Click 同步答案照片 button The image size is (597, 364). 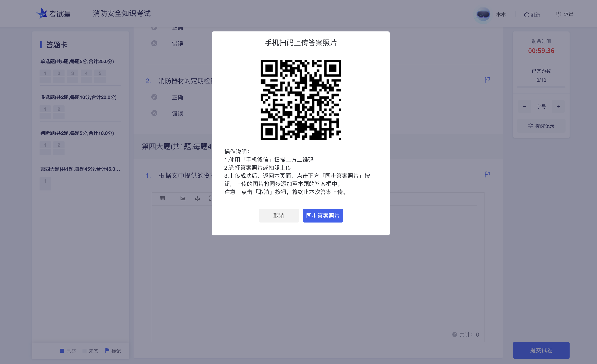(323, 215)
